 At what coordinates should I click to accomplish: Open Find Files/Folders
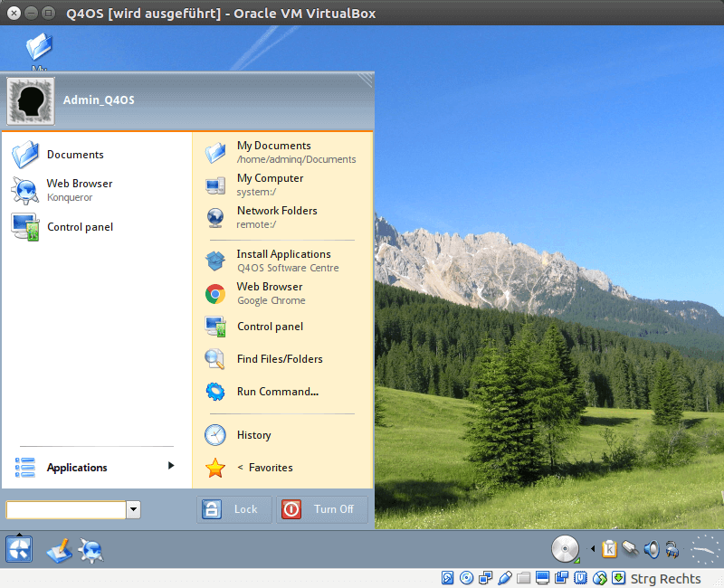279,359
